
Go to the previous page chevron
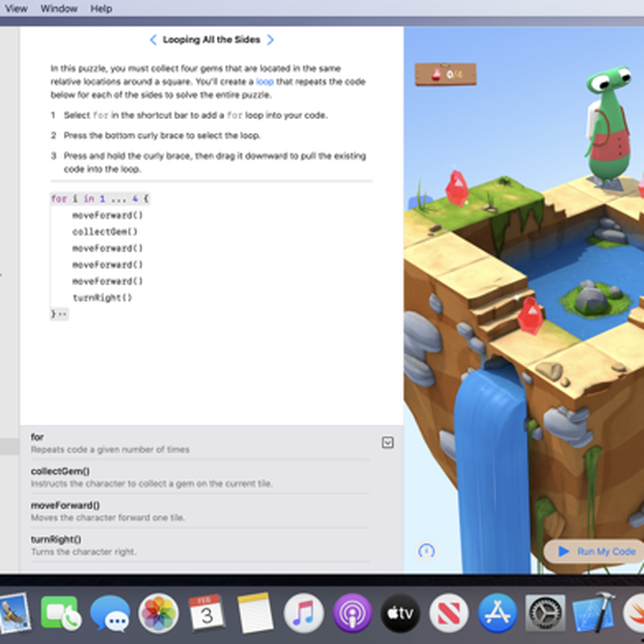click(153, 40)
